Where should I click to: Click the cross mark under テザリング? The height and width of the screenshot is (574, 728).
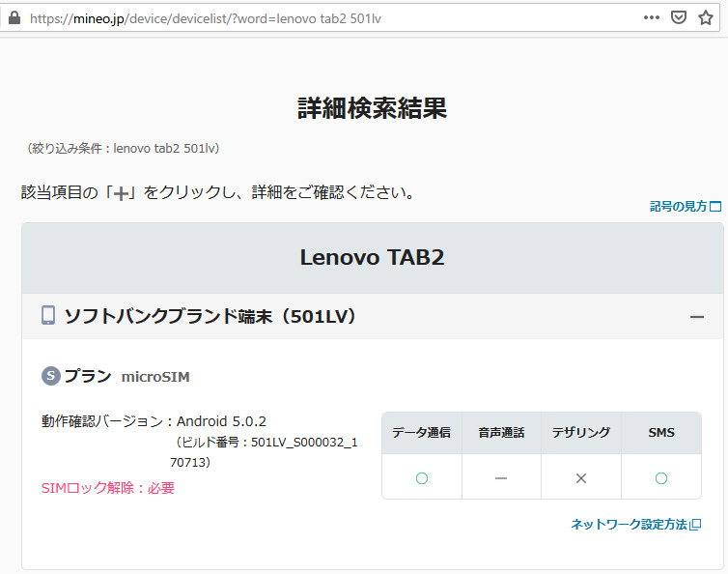pyautogui.click(x=581, y=478)
